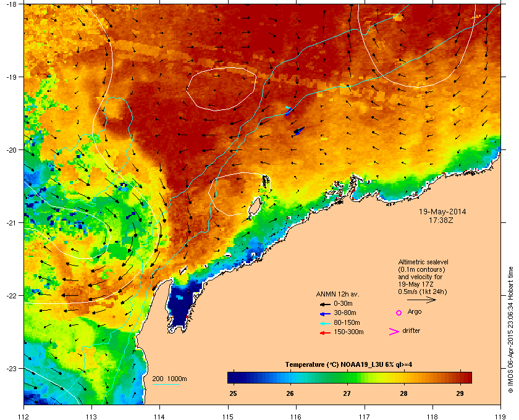Click the white sea-level contour loop near 114.9, -19.2
The height and width of the screenshot is (420, 519).
(221, 89)
